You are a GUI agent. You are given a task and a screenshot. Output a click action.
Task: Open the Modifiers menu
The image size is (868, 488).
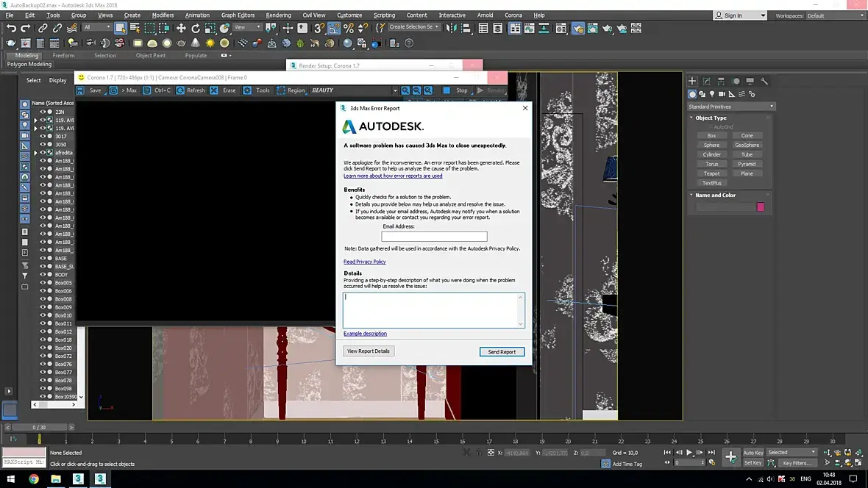tap(162, 15)
